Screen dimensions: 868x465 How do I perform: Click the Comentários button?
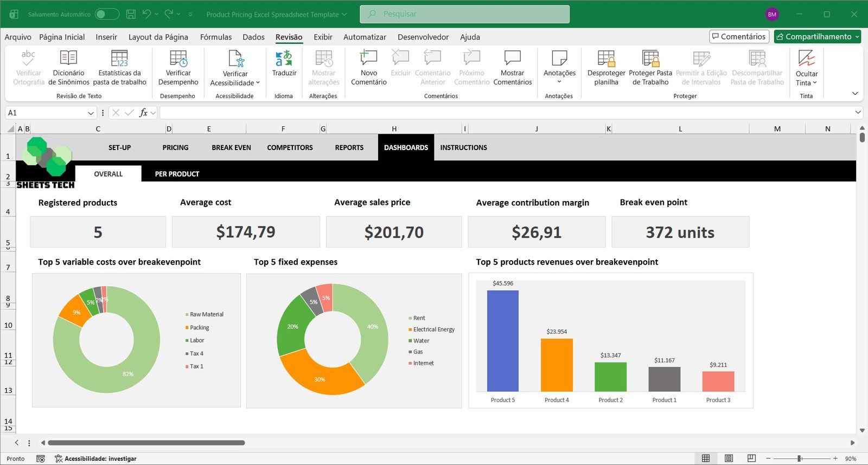pos(739,36)
